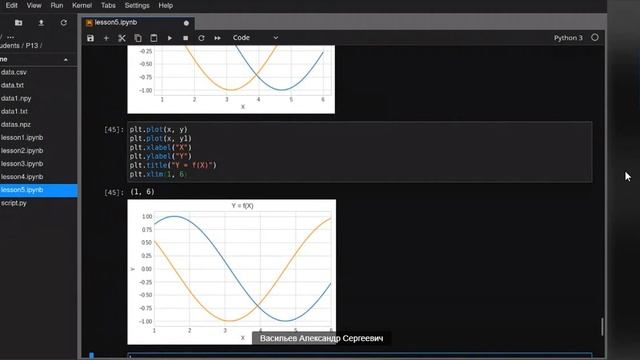Click the upper partially visible plot output
Screen dimensions: 640x360
(x=231, y=80)
